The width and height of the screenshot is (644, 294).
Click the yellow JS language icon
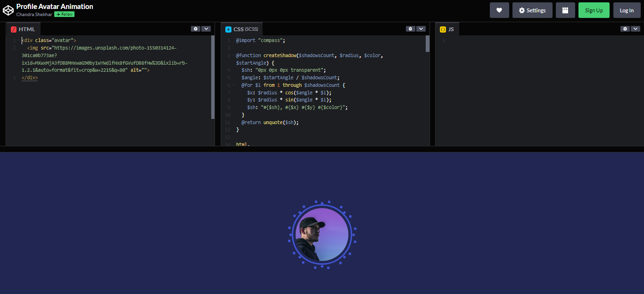443,29
